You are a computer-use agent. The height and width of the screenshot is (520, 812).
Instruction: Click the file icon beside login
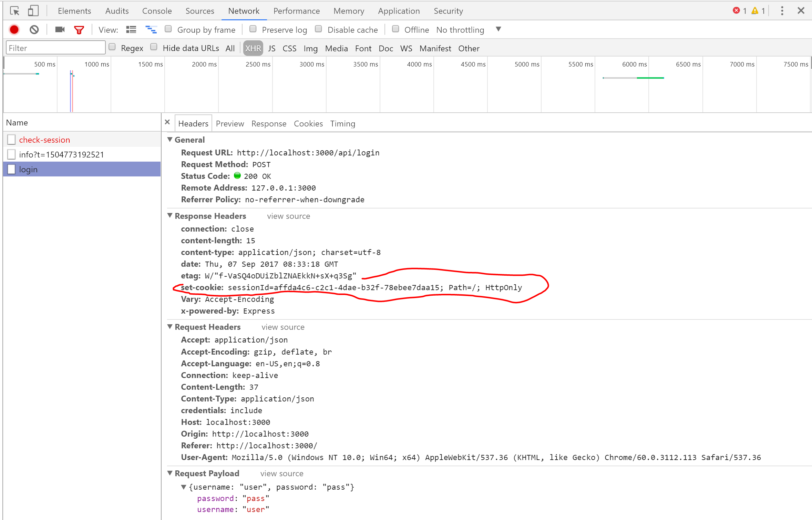11,169
